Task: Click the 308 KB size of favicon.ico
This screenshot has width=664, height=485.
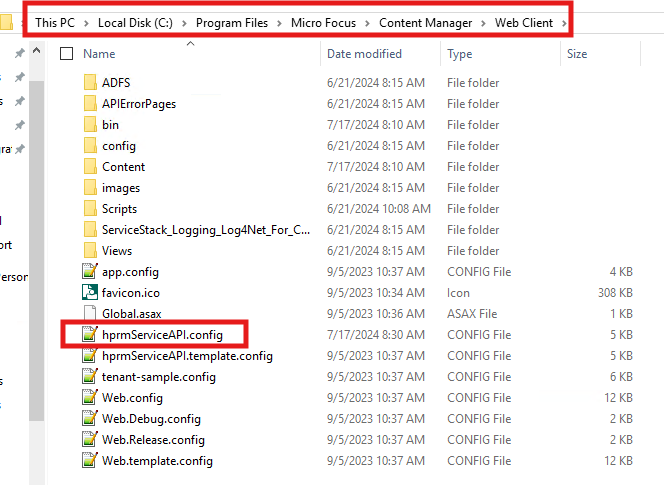Action: [615, 293]
